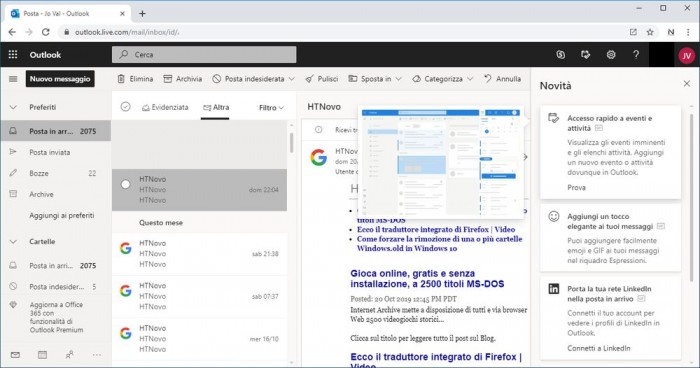Go back in the browser
Screen dimensions: 700x368
(12, 32)
